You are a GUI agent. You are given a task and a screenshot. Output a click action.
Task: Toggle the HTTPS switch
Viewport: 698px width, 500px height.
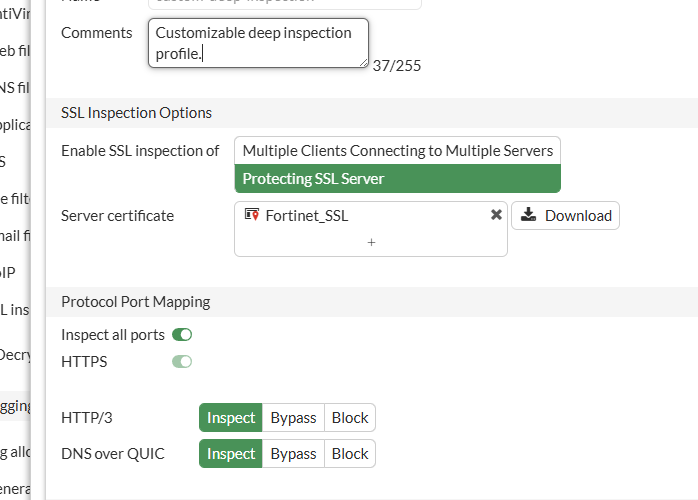182,361
